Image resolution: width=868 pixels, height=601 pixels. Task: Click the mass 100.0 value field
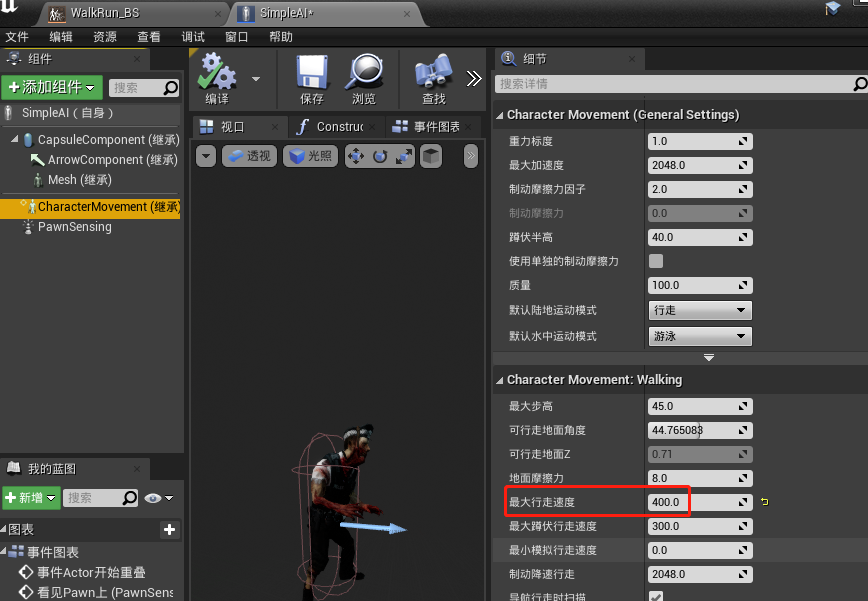point(700,285)
